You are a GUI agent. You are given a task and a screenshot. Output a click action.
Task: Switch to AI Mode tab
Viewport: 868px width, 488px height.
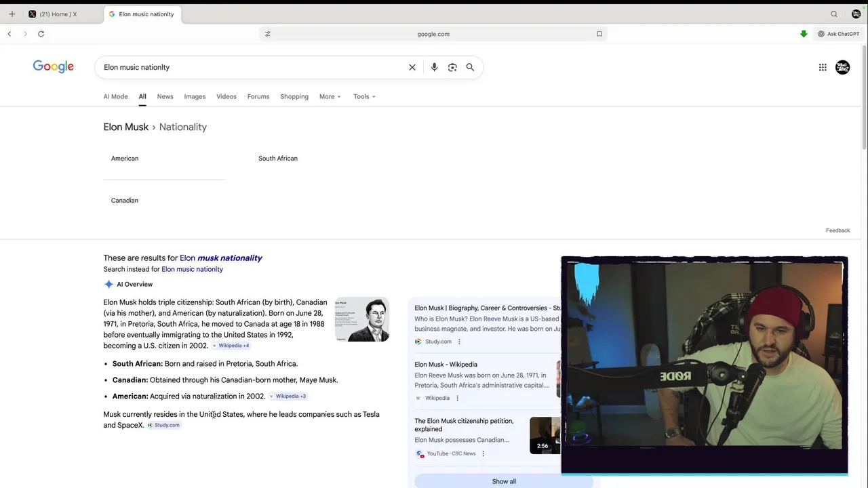(115, 96)
